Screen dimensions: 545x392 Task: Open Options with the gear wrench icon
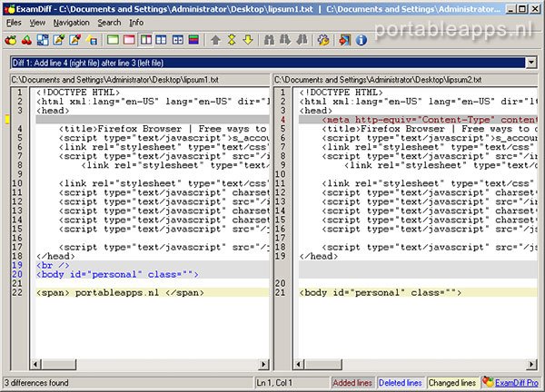[323, 40]
